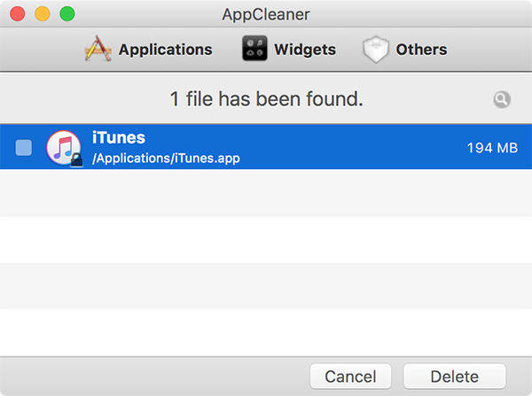Cancel the iTunes removal

point(350,377)
